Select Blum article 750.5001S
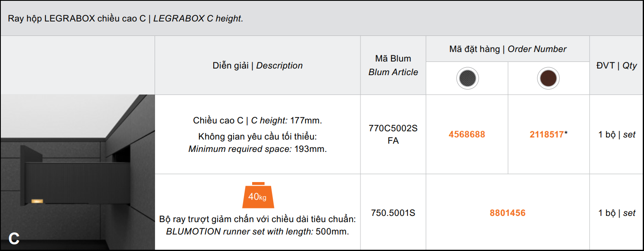This screenshot has width=644, height=251. point(393,213)
